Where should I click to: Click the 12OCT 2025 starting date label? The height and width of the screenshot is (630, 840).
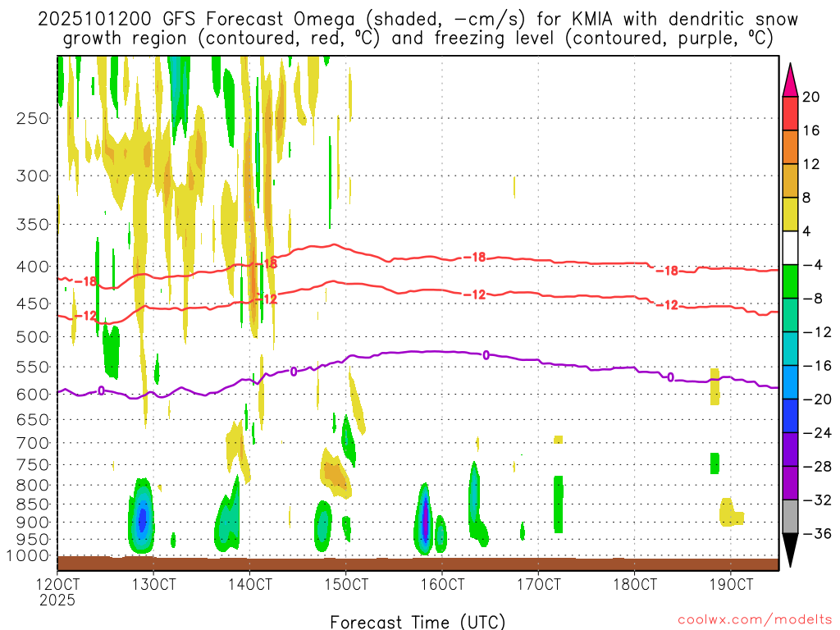(x=57, y=591)
